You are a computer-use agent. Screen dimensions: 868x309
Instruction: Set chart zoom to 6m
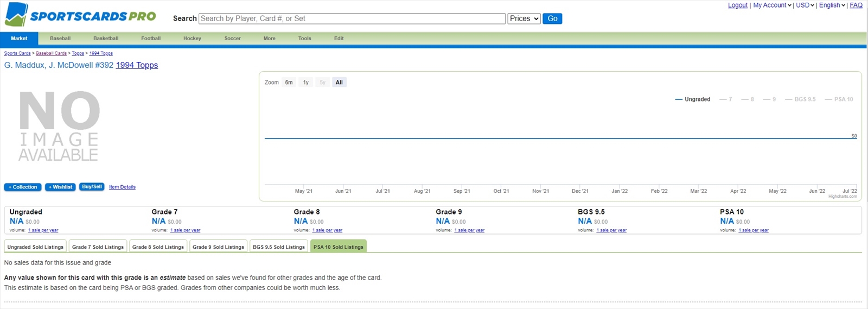[x=289, y=83]
